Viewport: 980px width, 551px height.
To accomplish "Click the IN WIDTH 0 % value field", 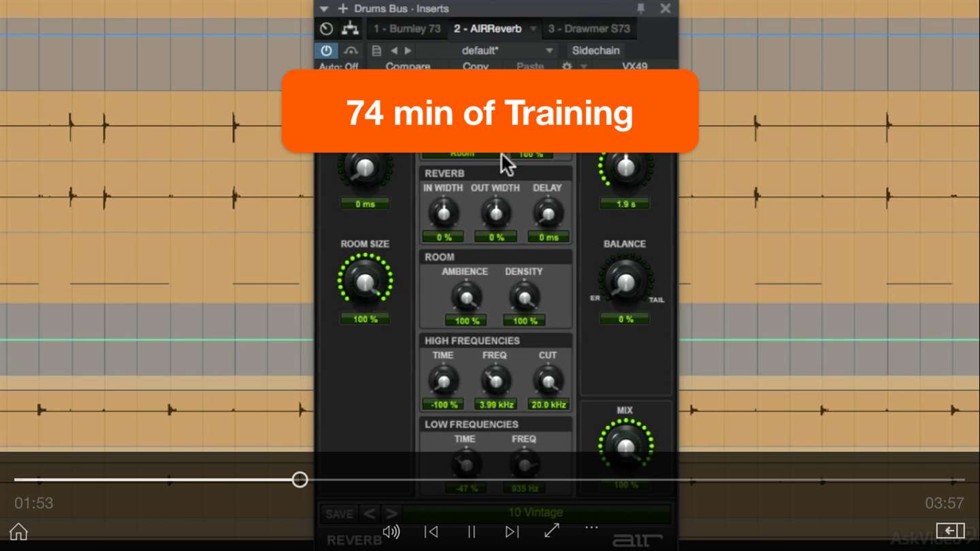I will [x=444, y=237].
